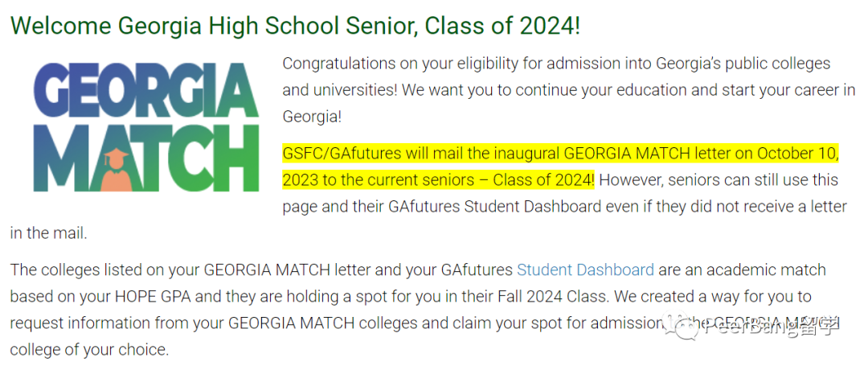Click the Welcome Georgia High School Senior heading

295,26
